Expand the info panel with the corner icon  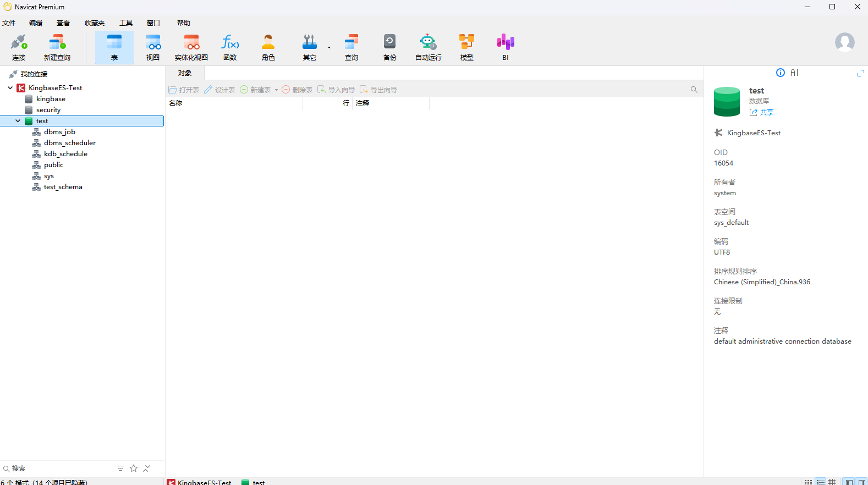(x=861, y=73)
